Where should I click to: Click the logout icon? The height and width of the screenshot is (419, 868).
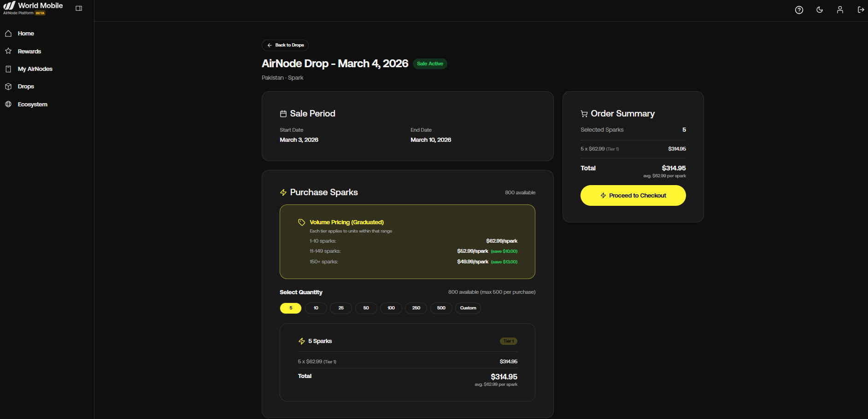coord(861,10)
